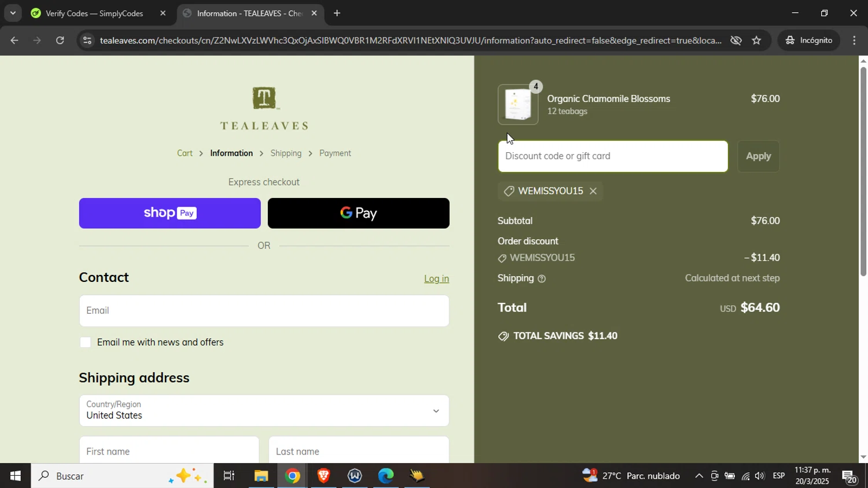The height and width of the screenshot is (488, 868).
Task: Click the third-party cookies blocked eye icon
Action: coord(736,41)
